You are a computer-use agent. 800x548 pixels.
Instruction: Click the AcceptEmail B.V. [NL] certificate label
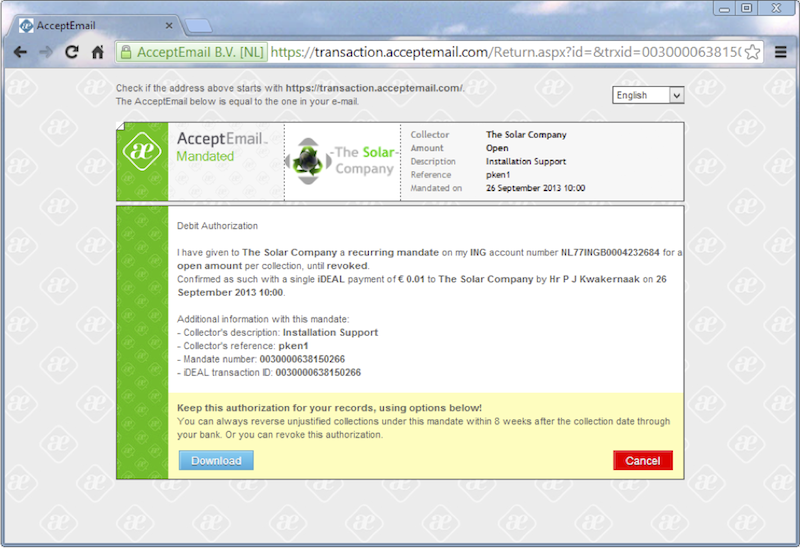(x=199, y=52)
